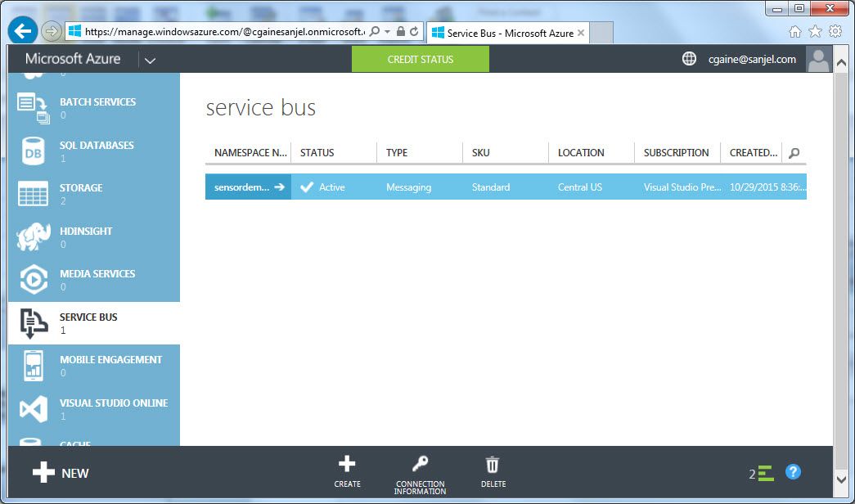Image resolution: width=855 pixels, height=504 pixels.
Task: Open the Visual Studio Online icon
Action: (x=34, y=408)
